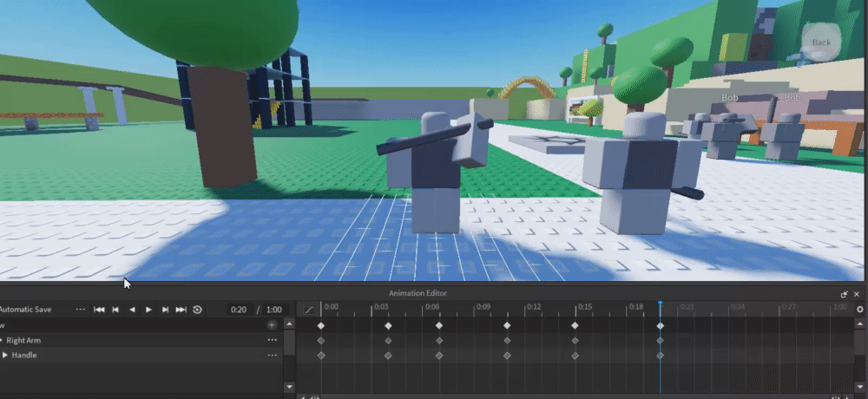Screen dimensions: 868x399
Task: Select the summary keyframe at 0:07
Action: pos(439,326)
